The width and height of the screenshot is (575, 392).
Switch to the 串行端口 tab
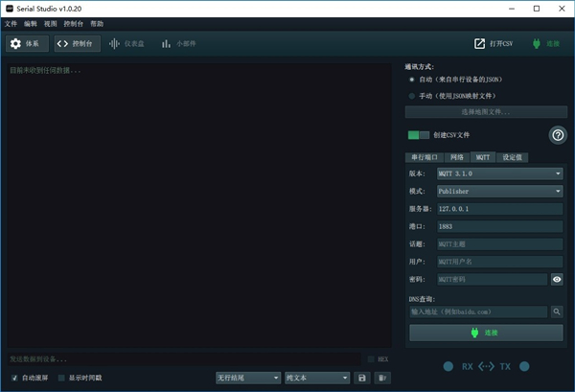pos(424,156)
